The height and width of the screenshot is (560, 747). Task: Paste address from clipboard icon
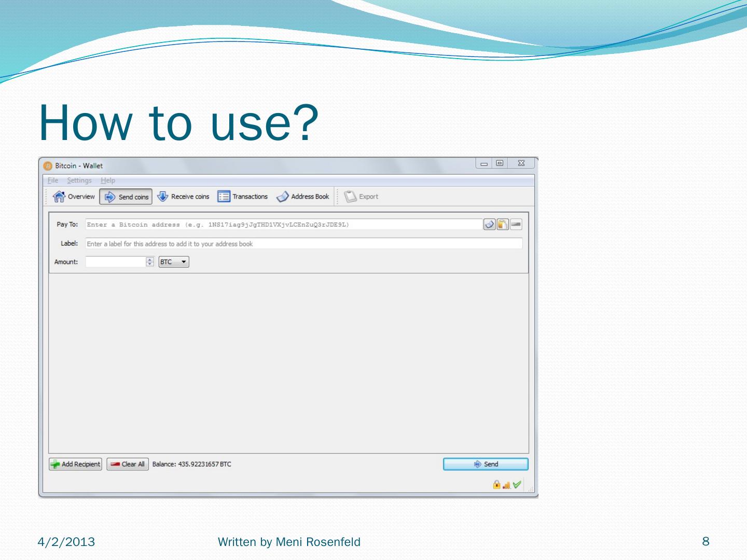(x=503, y=225)
